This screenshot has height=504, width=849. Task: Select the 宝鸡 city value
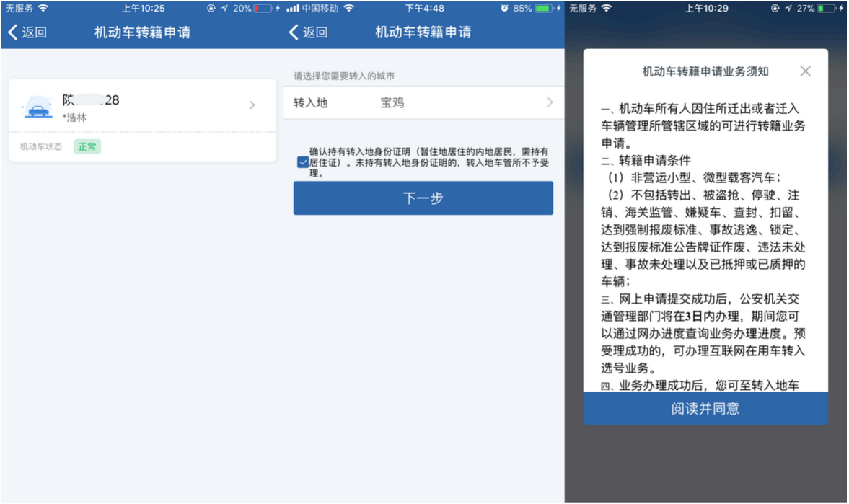point(392,103)
